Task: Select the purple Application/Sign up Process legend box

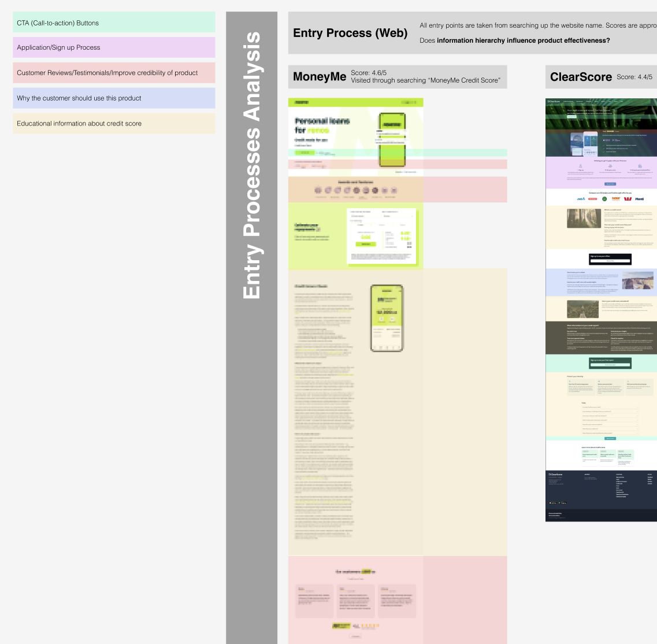Action: coord(114,47)
